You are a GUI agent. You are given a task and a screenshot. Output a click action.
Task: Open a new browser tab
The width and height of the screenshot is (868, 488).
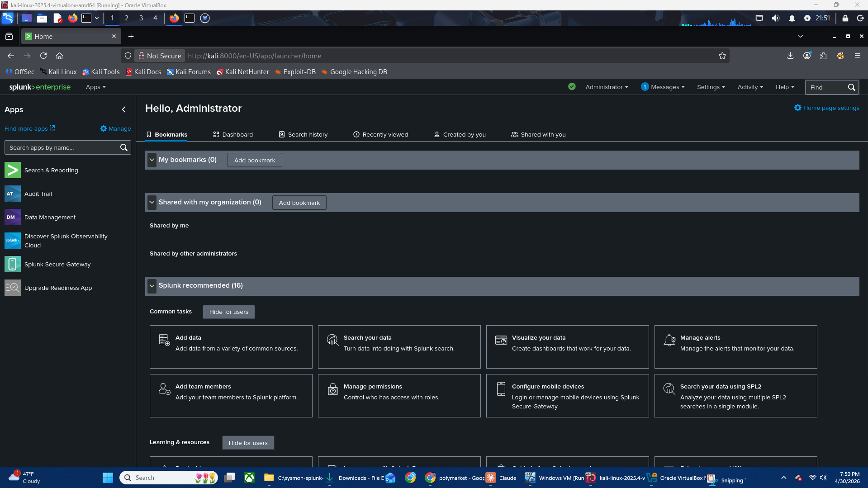131,37
